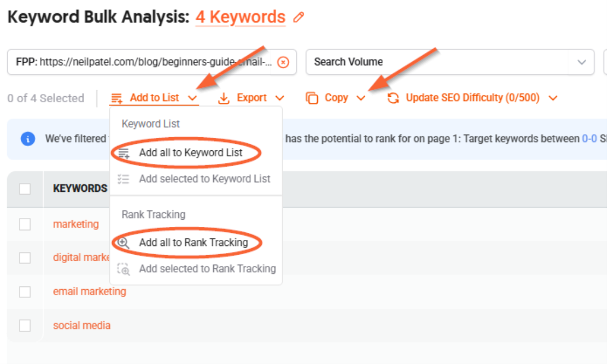Click the 4 Keywords title link
The height and width of the screenshot is (364, 608).
241,17
